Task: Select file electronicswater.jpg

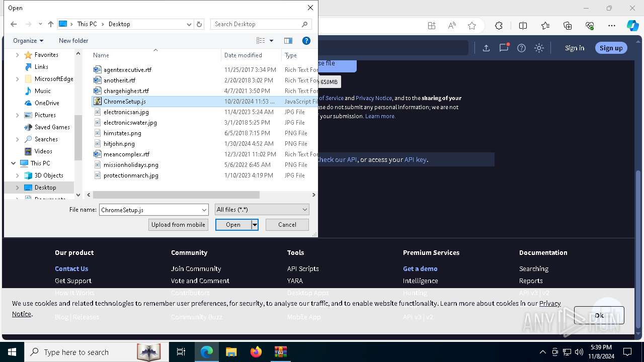Action: (x=130, y=123)
